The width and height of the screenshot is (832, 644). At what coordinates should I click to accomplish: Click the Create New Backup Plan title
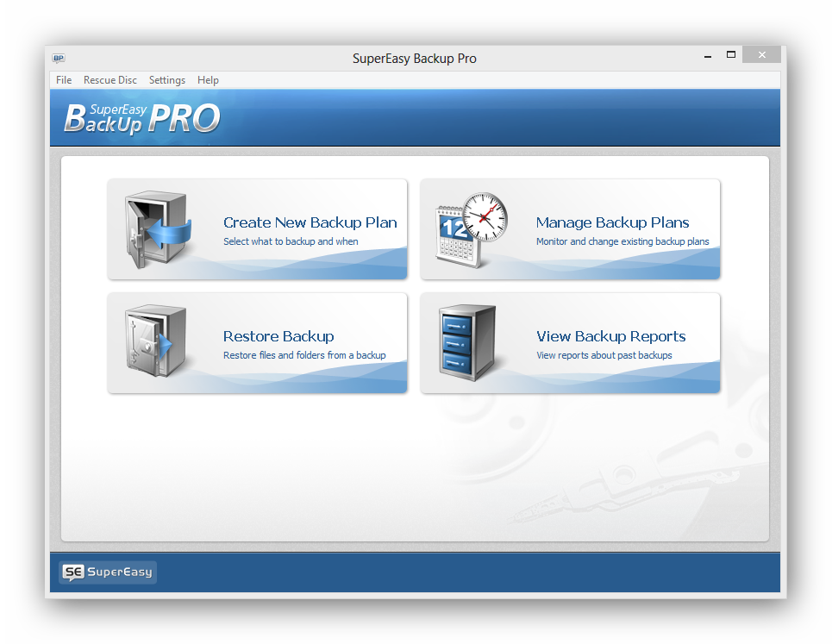310,222
